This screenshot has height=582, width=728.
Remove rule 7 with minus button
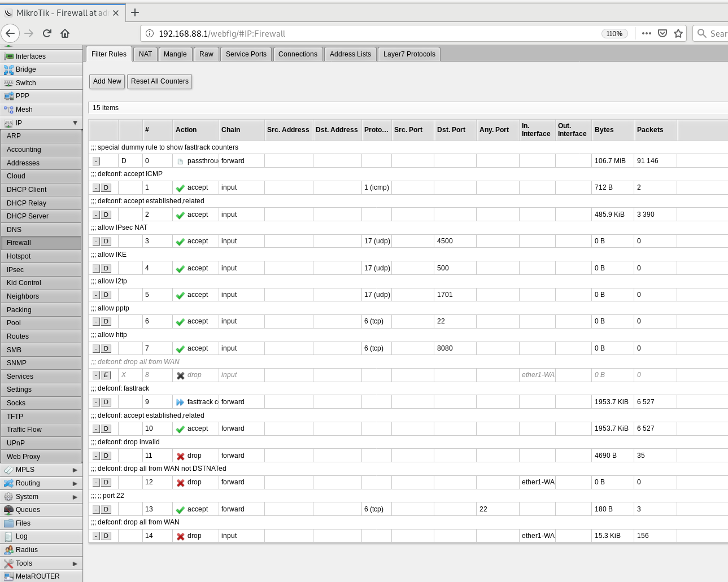coord(96,349)
